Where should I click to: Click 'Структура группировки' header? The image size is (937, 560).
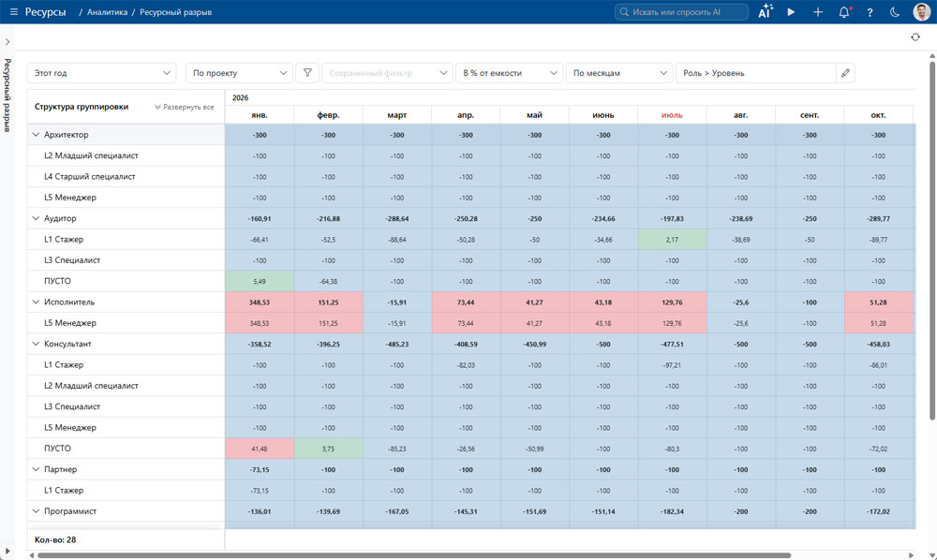coord(82,107)
